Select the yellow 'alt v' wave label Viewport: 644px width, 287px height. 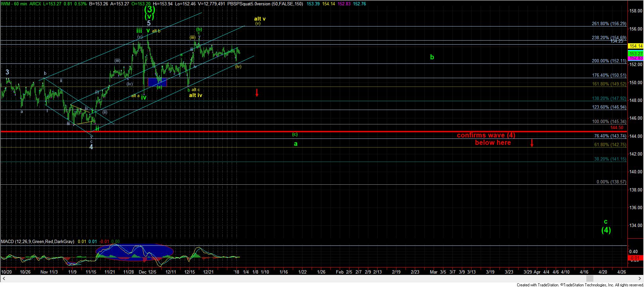pos(260,19)
